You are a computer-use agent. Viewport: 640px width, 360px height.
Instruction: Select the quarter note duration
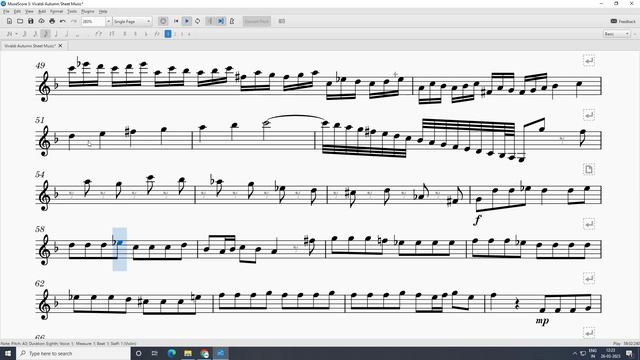point(56,34)
